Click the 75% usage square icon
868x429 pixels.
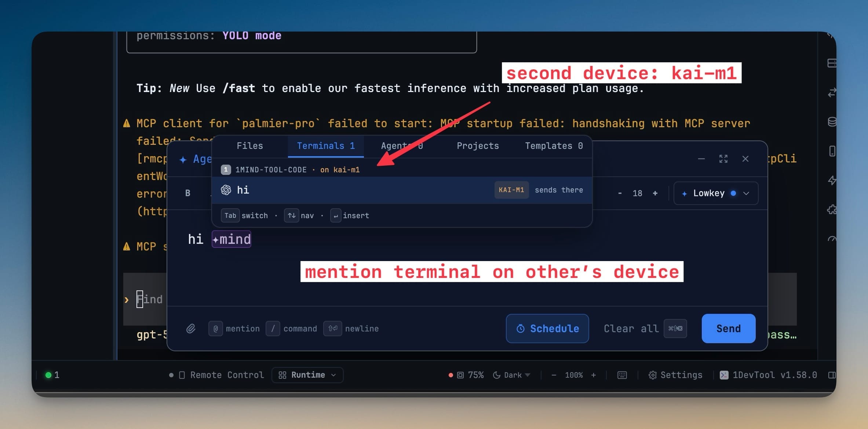pos(460,375)
